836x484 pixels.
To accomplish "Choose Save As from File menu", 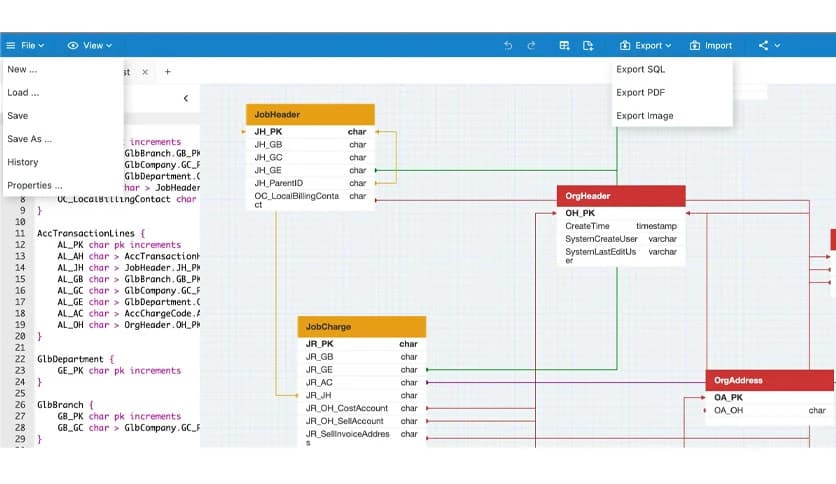I will [x=29, y=139].
